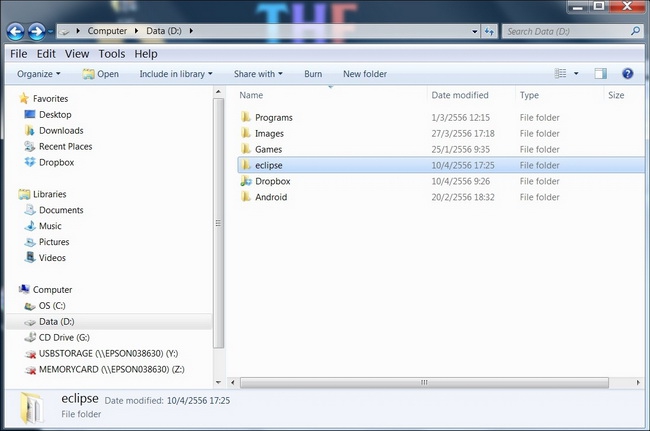Click the date 27/3/2556 17:18
The image size is (650, 431).
(x=463, y=133)
